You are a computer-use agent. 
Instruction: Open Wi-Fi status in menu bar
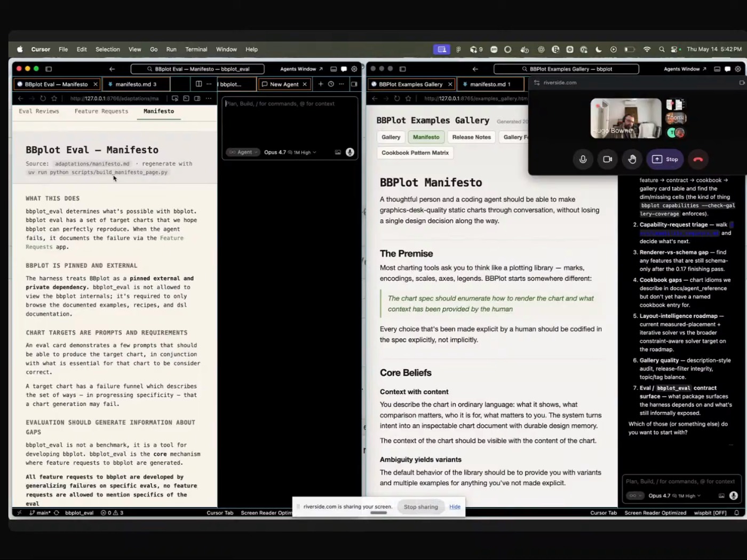647,49
